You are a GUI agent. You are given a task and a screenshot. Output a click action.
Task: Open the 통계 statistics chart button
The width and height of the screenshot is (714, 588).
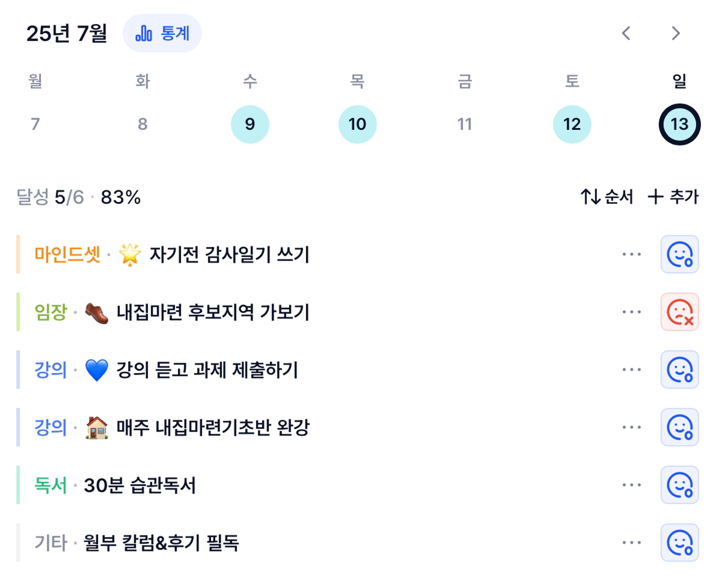162,33
